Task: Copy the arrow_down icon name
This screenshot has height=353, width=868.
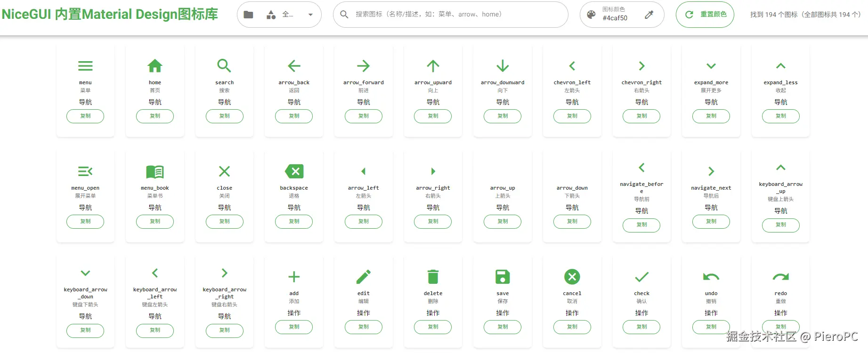Action: (572, 222)
